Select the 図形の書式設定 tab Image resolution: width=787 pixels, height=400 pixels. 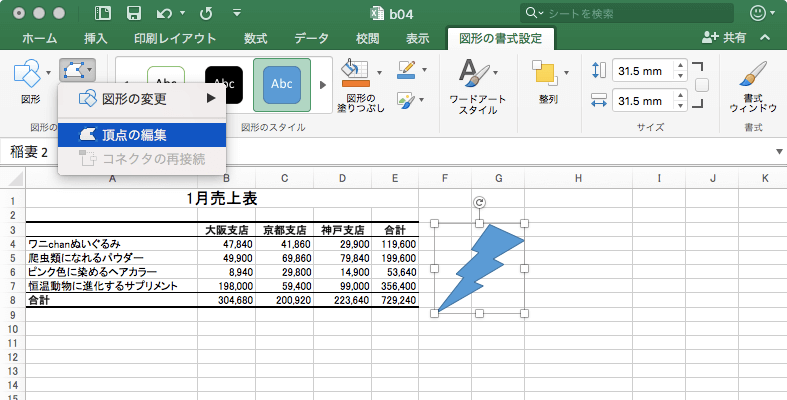500,38
